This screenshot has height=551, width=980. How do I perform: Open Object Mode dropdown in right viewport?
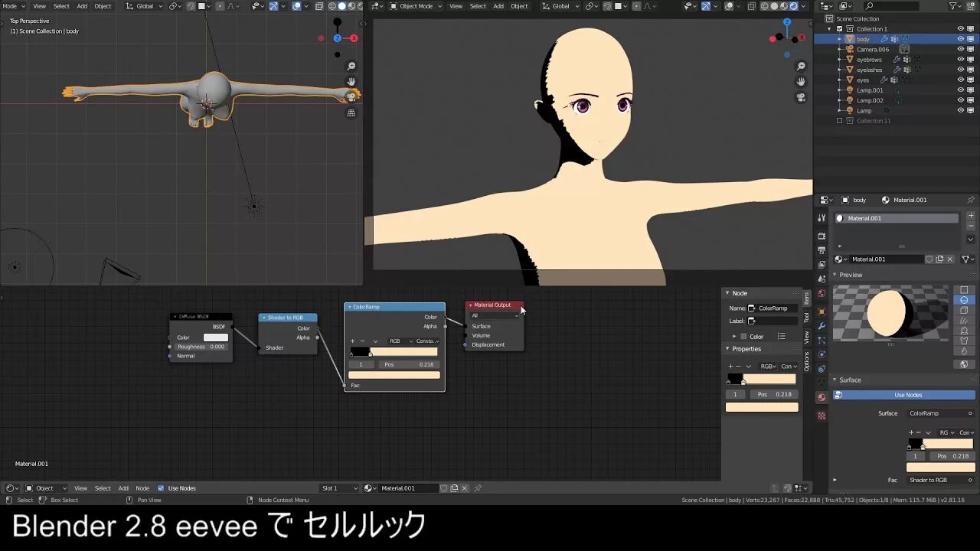(x=416, y=6)
